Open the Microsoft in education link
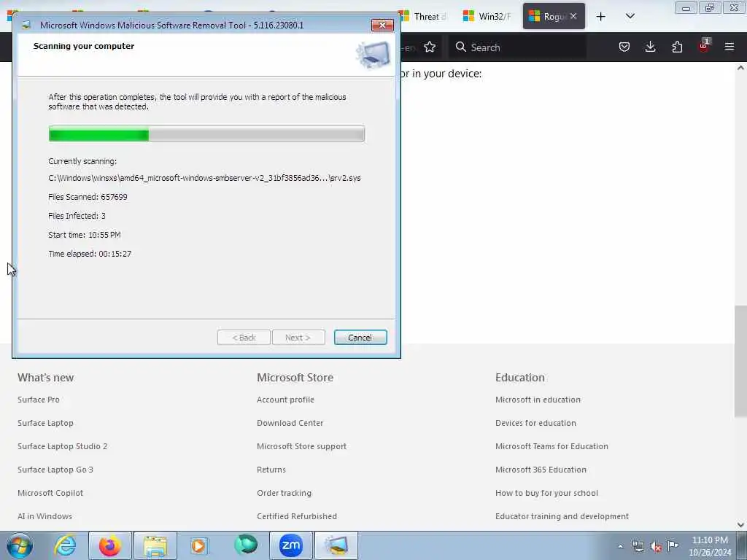Screen dimensions: 747x560 point(538,400)
